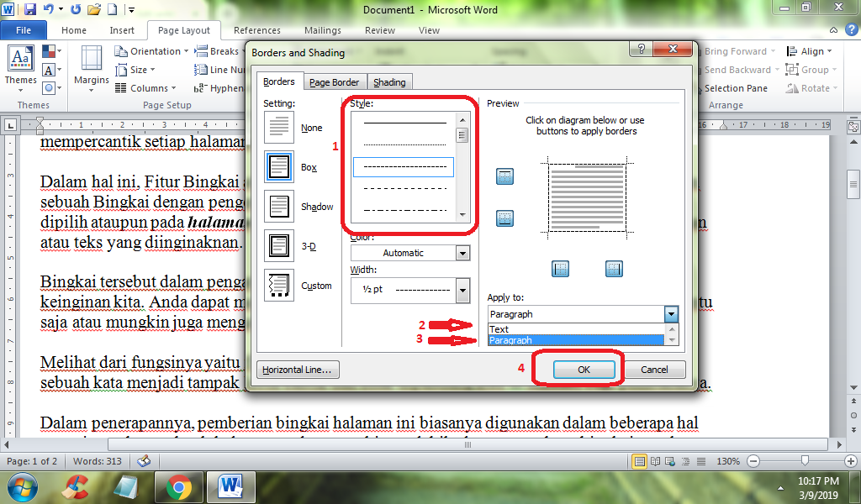Click the zoom out minus button
Screen dimensions: 861x504
(754, 461)
